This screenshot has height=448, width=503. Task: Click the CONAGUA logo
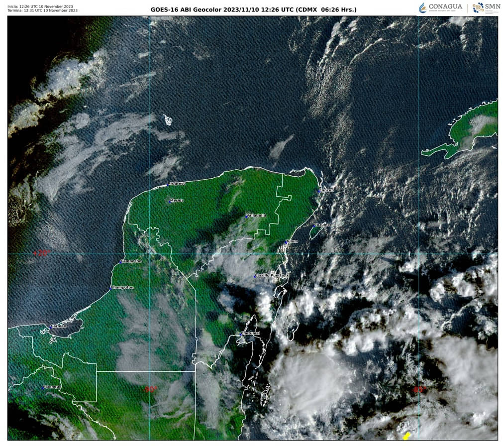440,7
